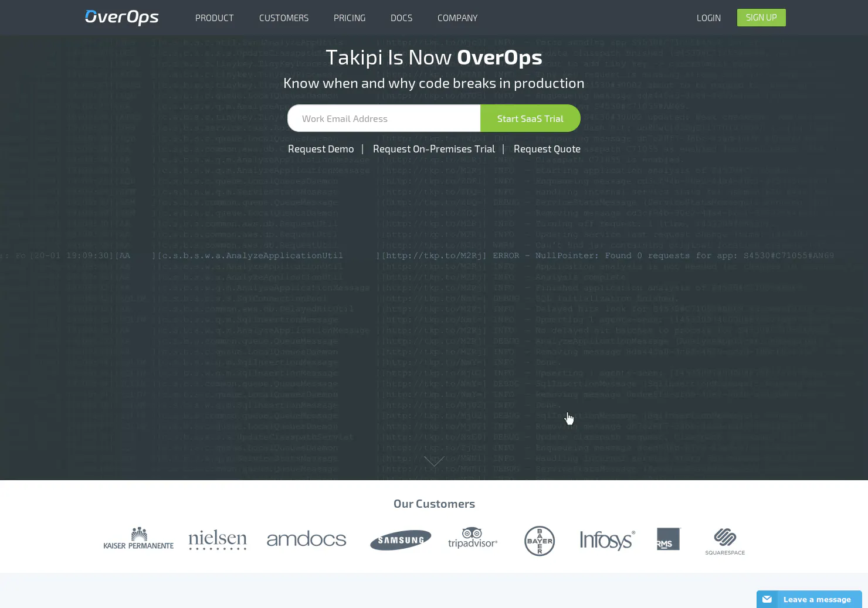Click the envelope icon in chat widget
This screenshot has width=868, height=608.
coord(767,599)
